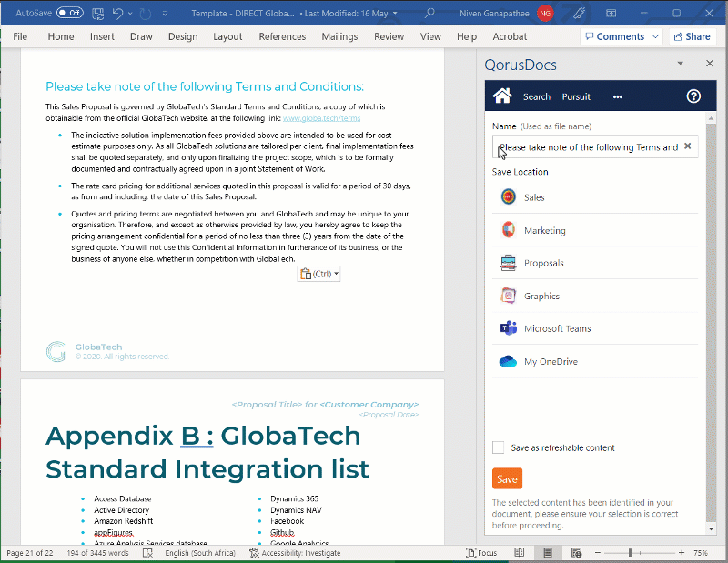The width and height of the screenshot is (728, 563).
Task: Click the Undo arrow icon
Action: (x=117, y=14)
